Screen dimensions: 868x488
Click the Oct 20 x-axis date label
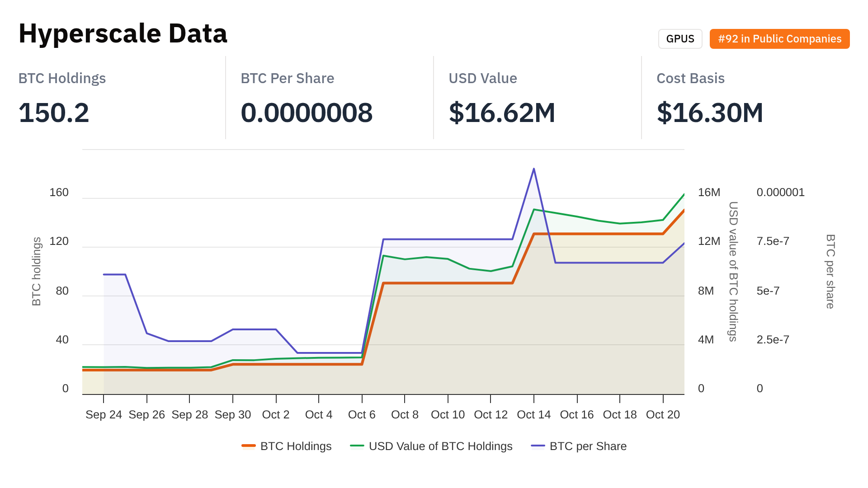pos(663,414)
